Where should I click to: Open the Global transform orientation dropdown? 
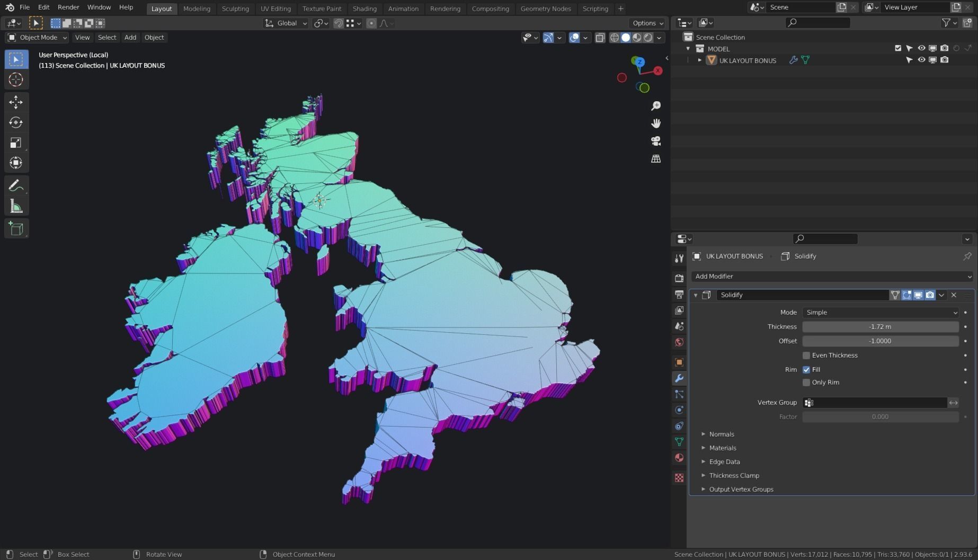coord(286,23)
